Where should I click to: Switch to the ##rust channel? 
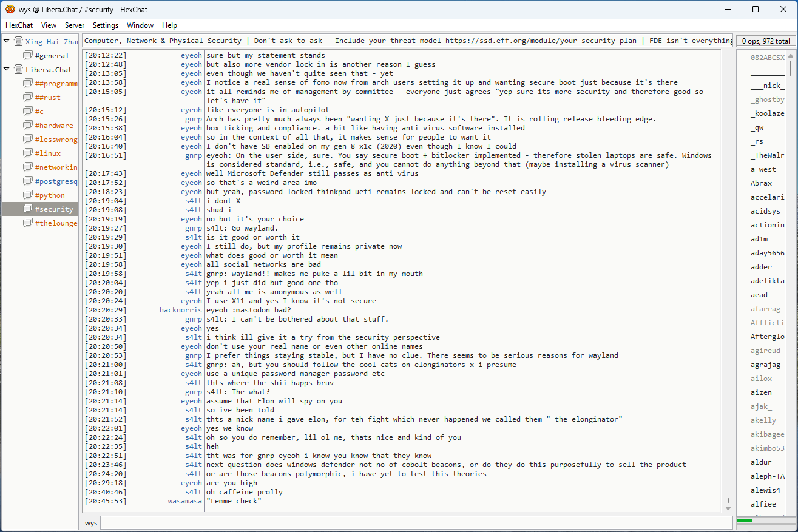pyautogui.click(x=47, y=97)
